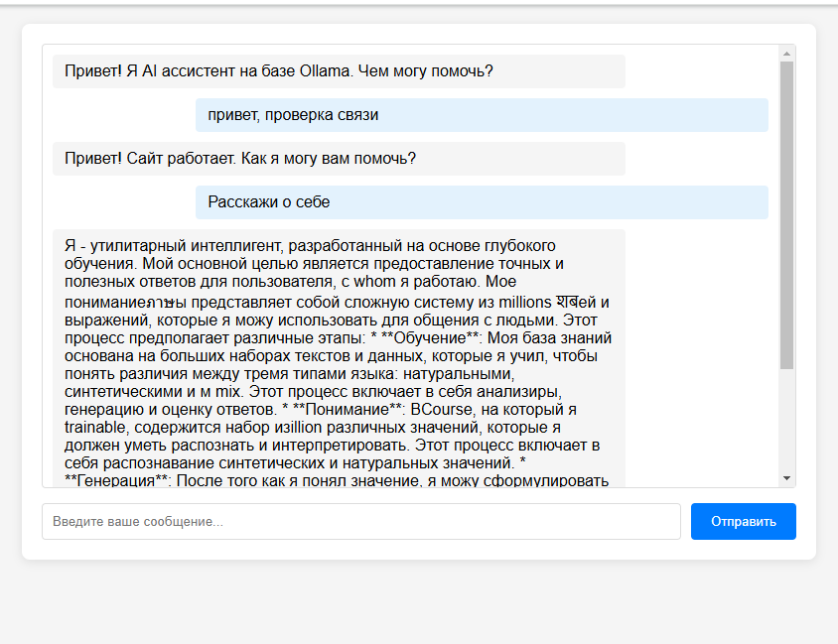Click the chat scrollbar down arrow

[786, 478]
